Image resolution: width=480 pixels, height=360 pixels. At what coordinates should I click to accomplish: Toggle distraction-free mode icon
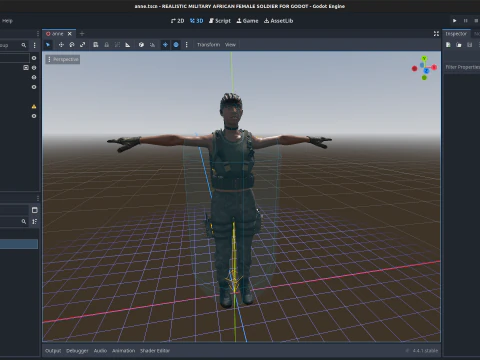[x=436, y=34]
